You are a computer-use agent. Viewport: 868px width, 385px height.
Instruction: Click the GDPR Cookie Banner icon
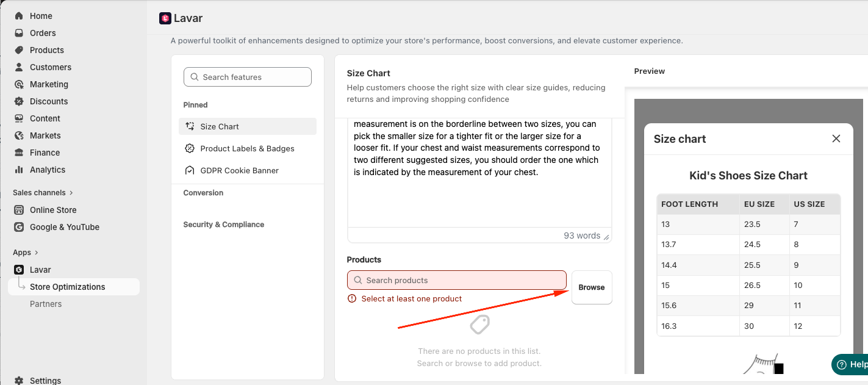[190, 170]
